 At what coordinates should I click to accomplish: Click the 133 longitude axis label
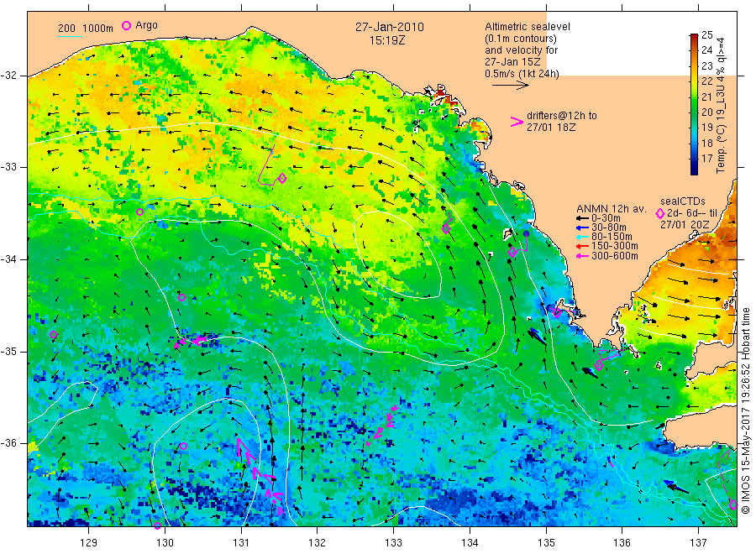coord(393,543)
